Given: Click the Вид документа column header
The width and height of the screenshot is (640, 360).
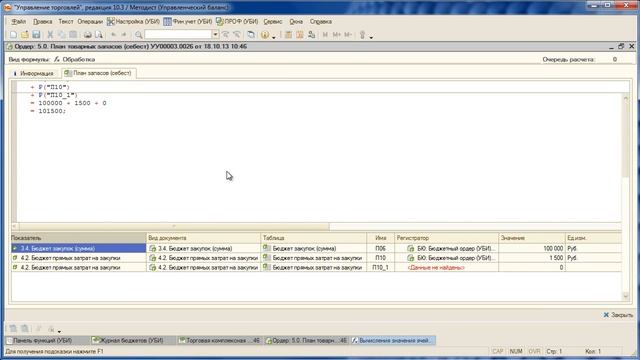Looking at the screenshot, I should (x=203, y=238).
